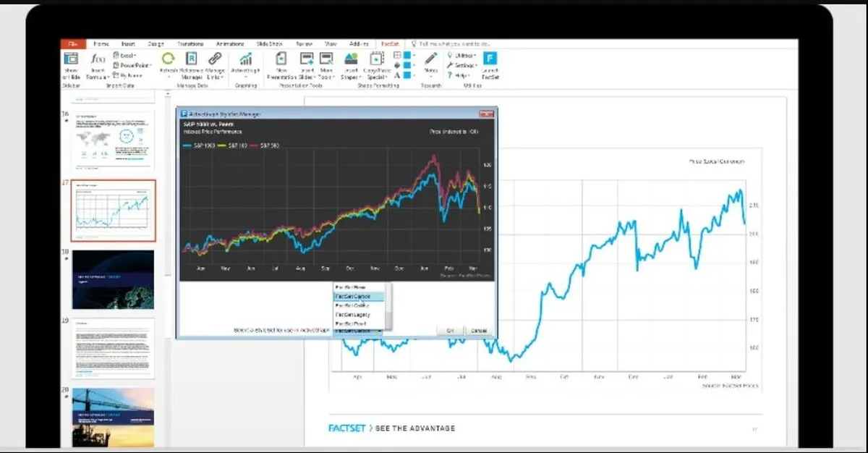Open the More Tools icon

coord(326,59)
